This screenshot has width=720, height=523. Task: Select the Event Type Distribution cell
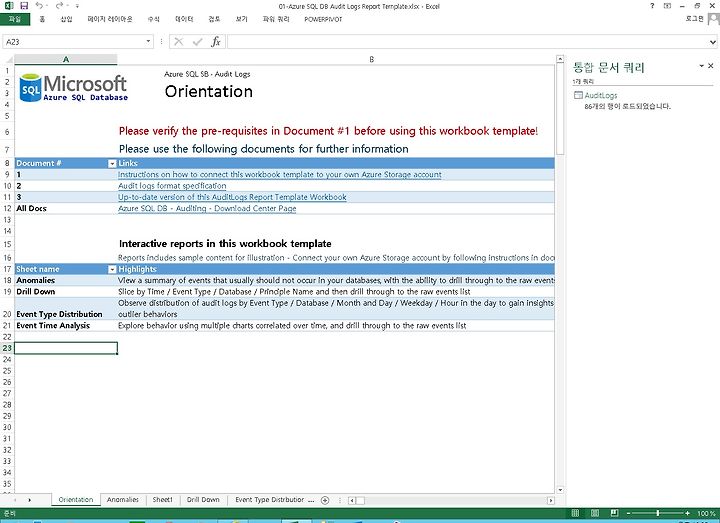(x=66, y=309)
